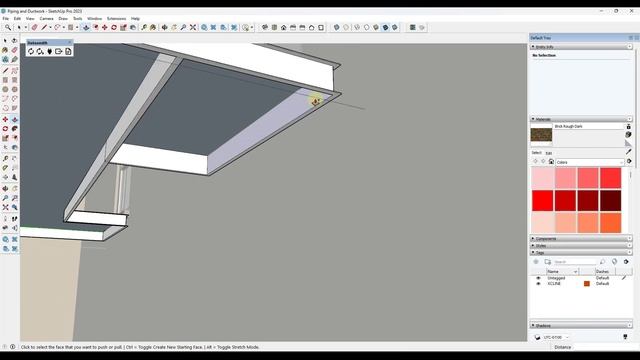Click first circular-arrow icon in floating toolbar
This screenshot has height=360, width=640.
coord(31,51)
